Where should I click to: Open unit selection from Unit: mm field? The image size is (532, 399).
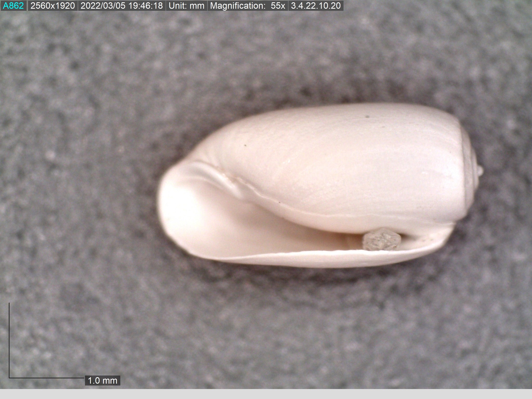click(x=186, y=5)
